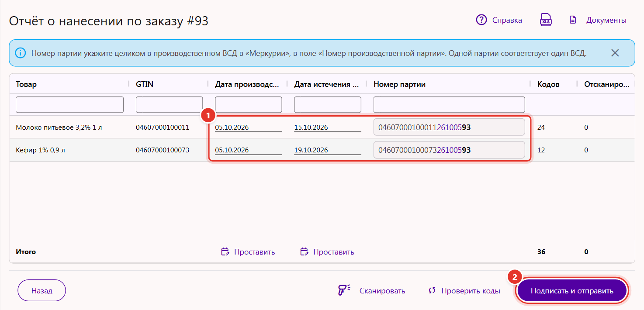The height and width of the screenshot is (310, 644).
Task: Sort by Кодов column header
Action: [x=548, y=84]
